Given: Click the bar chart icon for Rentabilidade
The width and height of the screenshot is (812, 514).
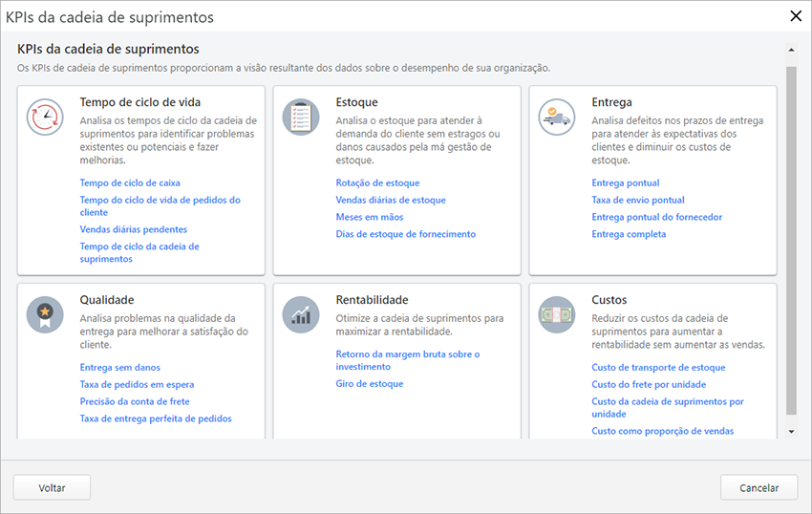Looking at the screenshot, I should [x=301, y=314].
